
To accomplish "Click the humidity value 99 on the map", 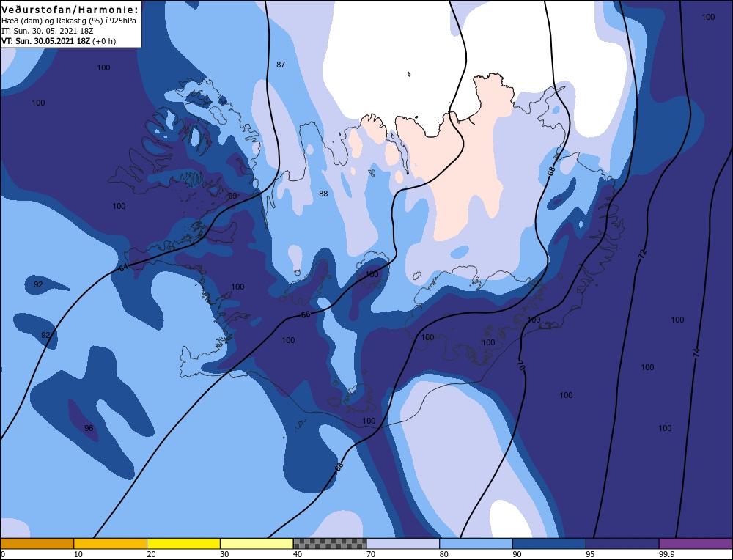I will pyautogui.click(x=232, y=196).
